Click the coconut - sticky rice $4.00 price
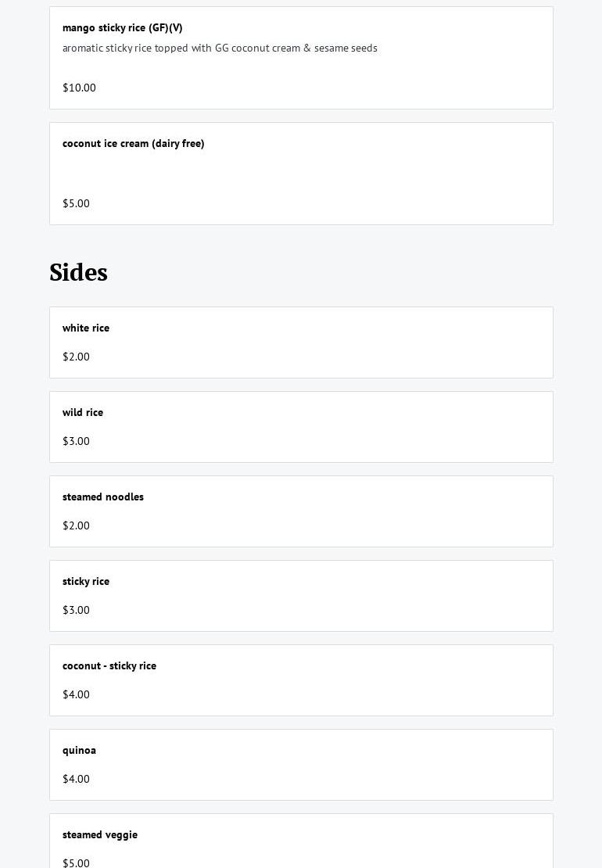The image size is (602, 868). coord(76,694)
